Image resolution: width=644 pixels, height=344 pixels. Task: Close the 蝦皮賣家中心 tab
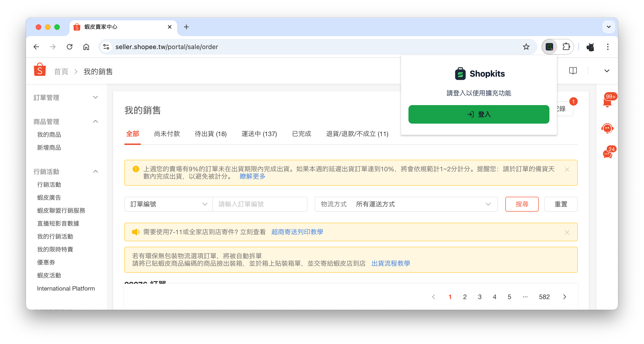pyautogui.click(x=169, y=27)
